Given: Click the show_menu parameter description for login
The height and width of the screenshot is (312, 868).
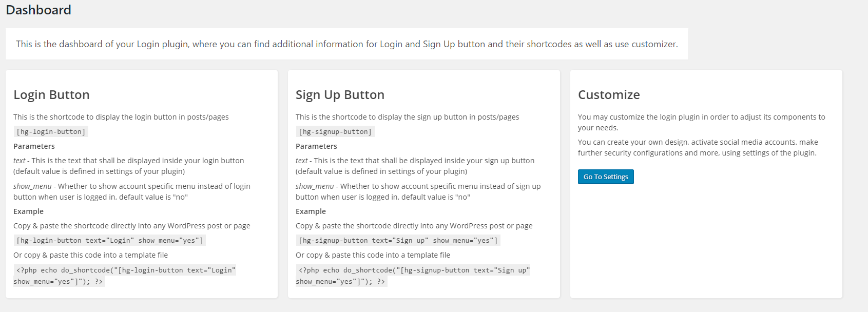Looking at the screenshot, I should 131,191.
